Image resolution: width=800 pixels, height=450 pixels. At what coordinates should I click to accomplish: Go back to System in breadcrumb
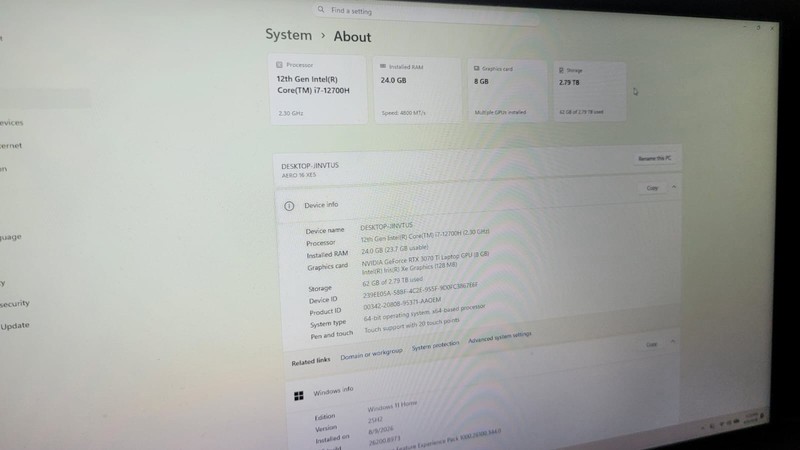click(x=288, y=35)
